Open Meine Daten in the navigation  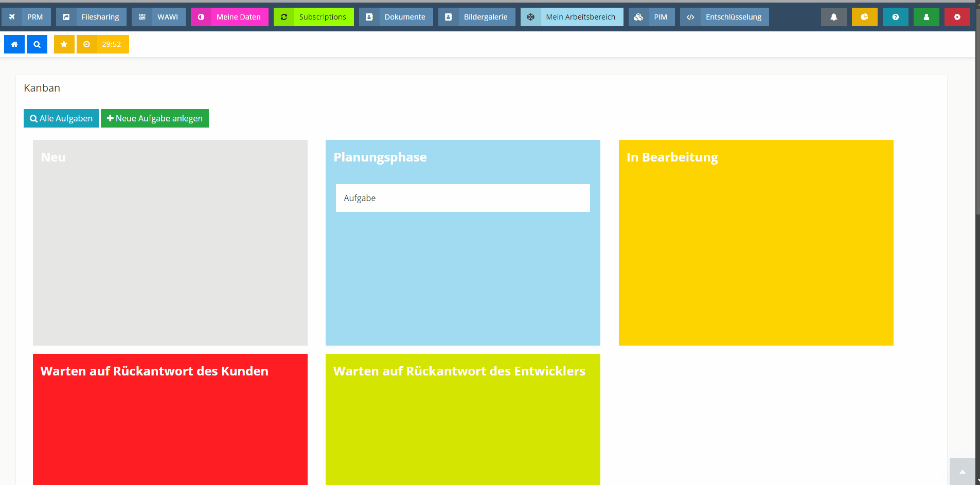[229, 17]
